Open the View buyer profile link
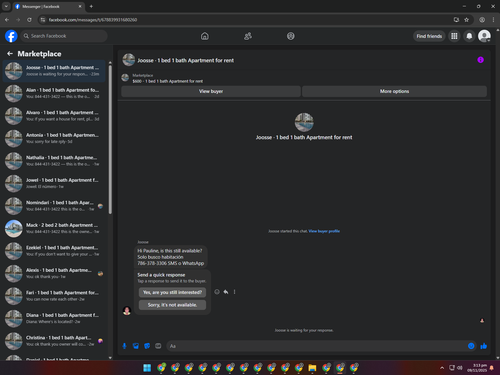Screen dimensions: 500x375 click(x=324, y=231)
